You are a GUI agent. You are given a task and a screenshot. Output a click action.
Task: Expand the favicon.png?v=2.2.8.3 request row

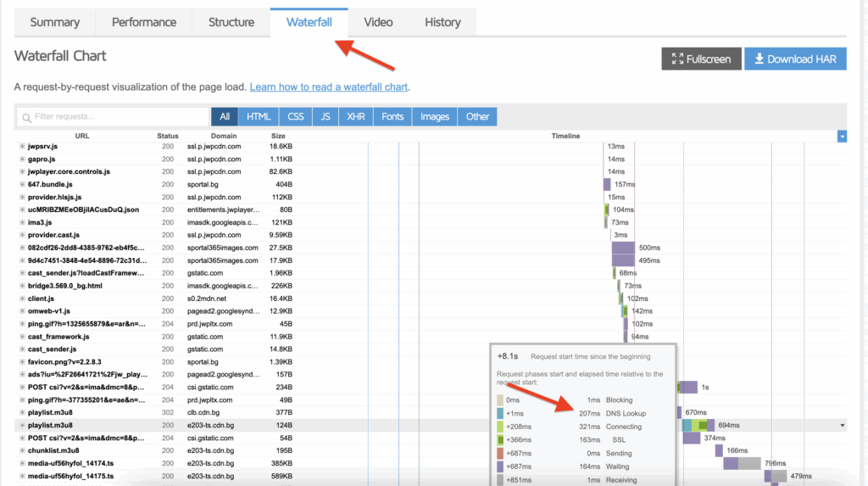pyautogui.click(x=22, y=362)
